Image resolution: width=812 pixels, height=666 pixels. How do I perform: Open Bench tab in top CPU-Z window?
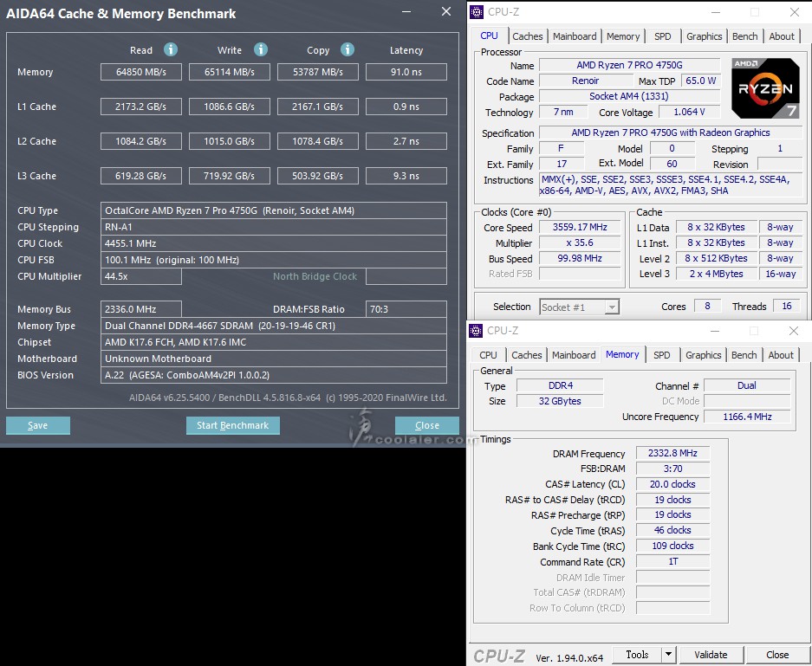744,36
